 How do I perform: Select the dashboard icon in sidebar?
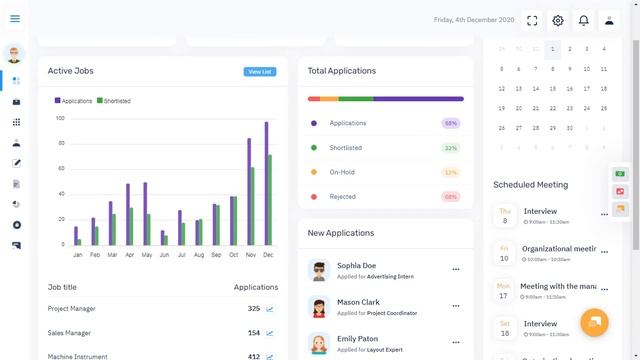(x=16, y=81)
